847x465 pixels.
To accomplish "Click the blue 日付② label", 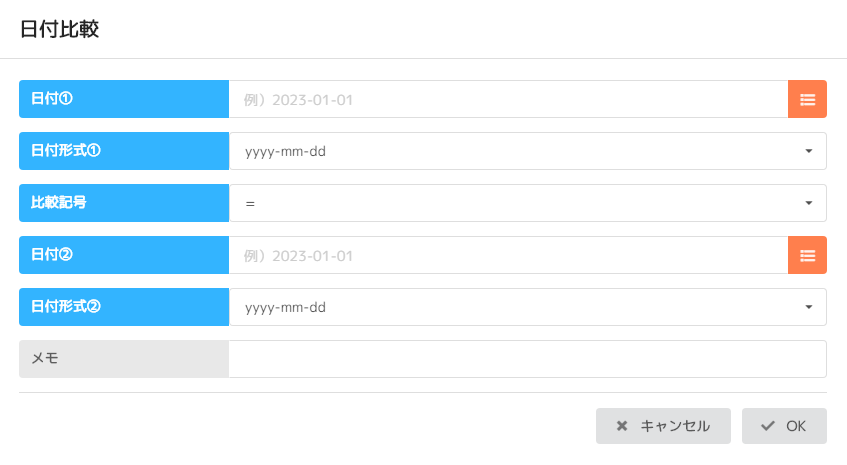I will click(124, 256).
